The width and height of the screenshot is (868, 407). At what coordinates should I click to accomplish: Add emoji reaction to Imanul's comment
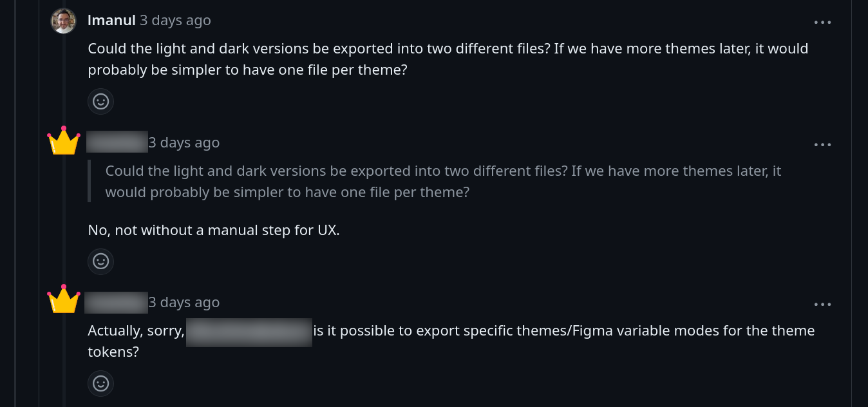click(100, 101)
